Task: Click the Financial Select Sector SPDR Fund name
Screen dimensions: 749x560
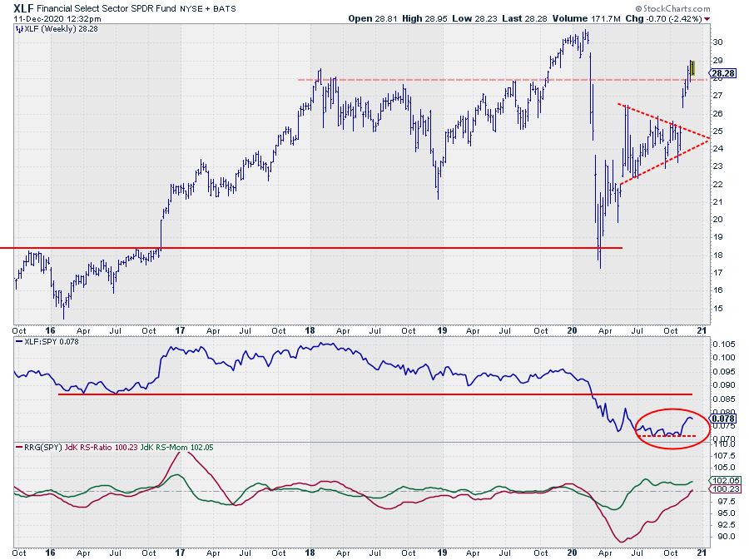Action: pyautogui.click(x=107, y=7)
